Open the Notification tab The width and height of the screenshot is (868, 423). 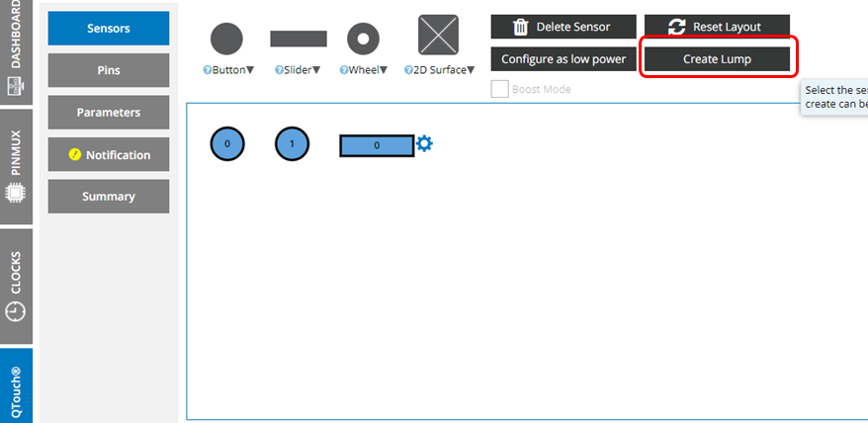[x=109, y=155]
